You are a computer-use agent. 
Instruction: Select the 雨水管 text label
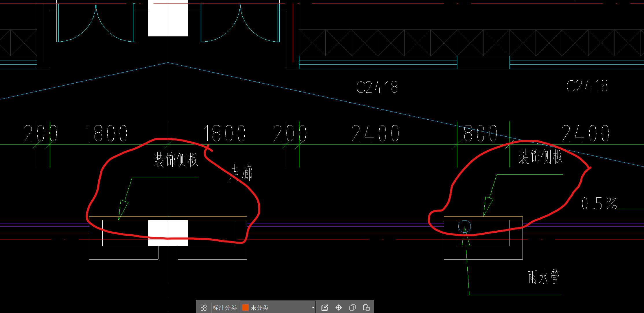click(544, 277)
